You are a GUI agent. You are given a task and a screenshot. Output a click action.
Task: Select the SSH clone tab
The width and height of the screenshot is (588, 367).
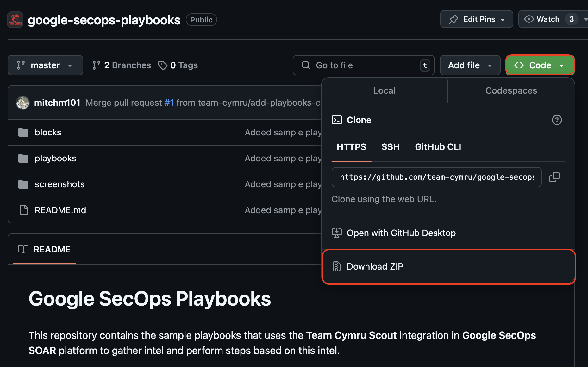point(391,147)
